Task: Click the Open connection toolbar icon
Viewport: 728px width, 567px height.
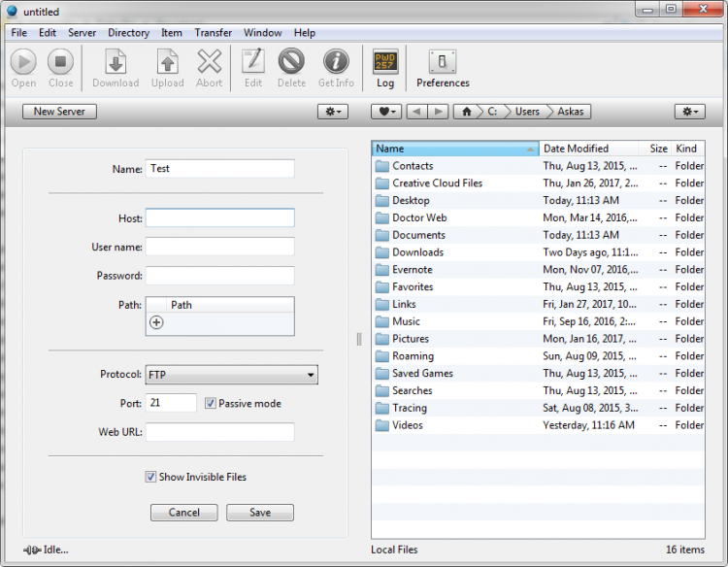Action: coord(23,62)
